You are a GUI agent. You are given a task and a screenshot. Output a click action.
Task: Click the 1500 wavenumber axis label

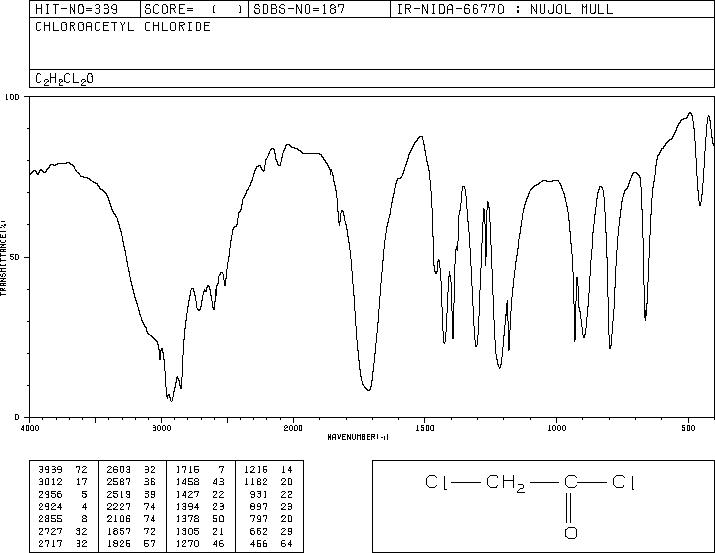pos(425,428)
